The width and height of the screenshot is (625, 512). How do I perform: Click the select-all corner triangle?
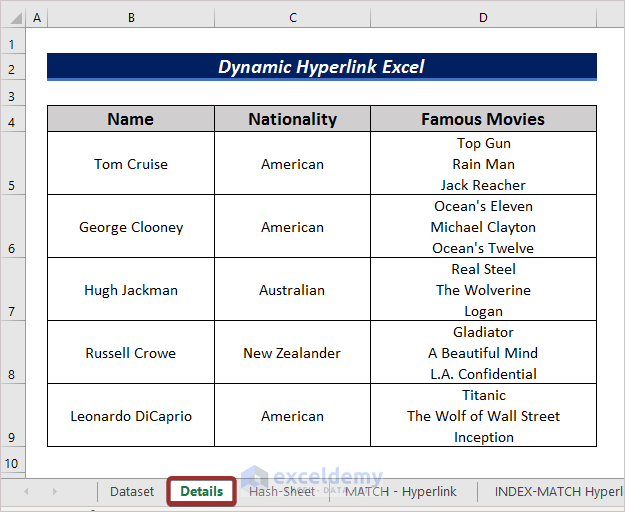pyautogui.click(x=16, y=18)
